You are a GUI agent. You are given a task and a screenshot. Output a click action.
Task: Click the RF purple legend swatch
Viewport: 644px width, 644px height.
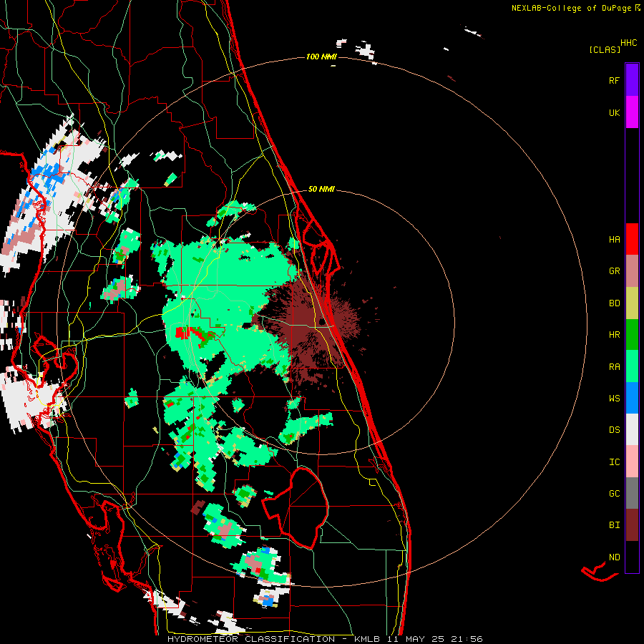(632, 80)
